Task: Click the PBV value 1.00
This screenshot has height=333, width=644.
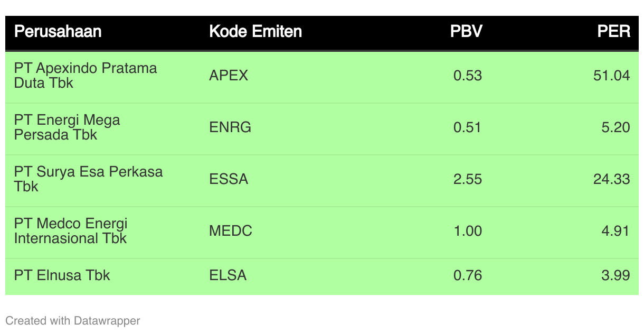Action: (x=468, y=231)
